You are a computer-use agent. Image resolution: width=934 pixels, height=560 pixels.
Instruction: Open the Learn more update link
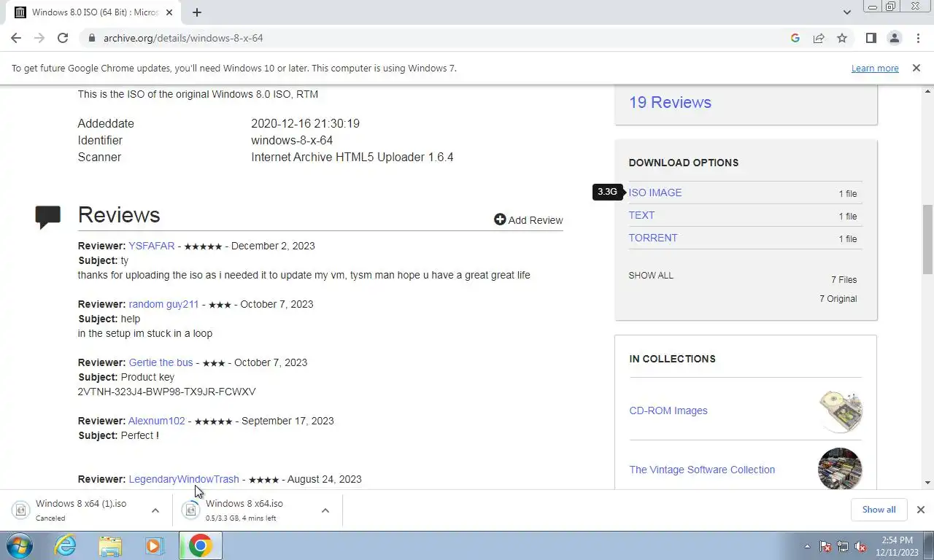pos(875,68)
